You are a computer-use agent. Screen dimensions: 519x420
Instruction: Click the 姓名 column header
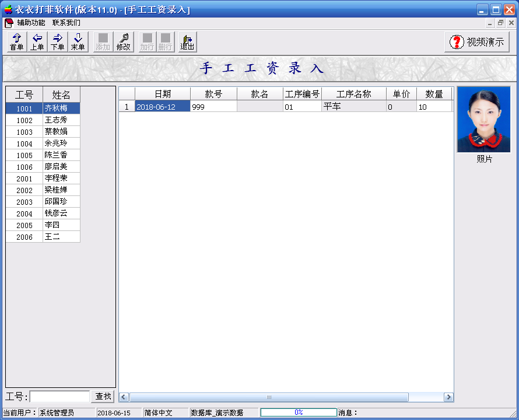pyautogui.click(x=62, y=94)
